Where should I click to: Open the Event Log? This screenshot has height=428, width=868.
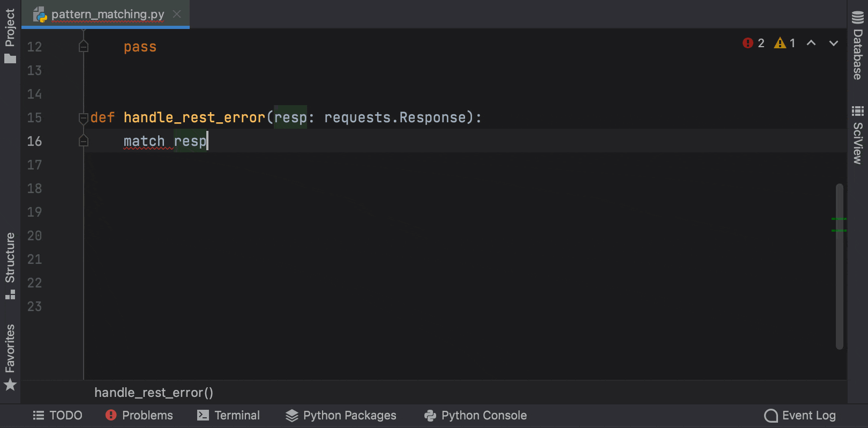(x=800, y=416)
